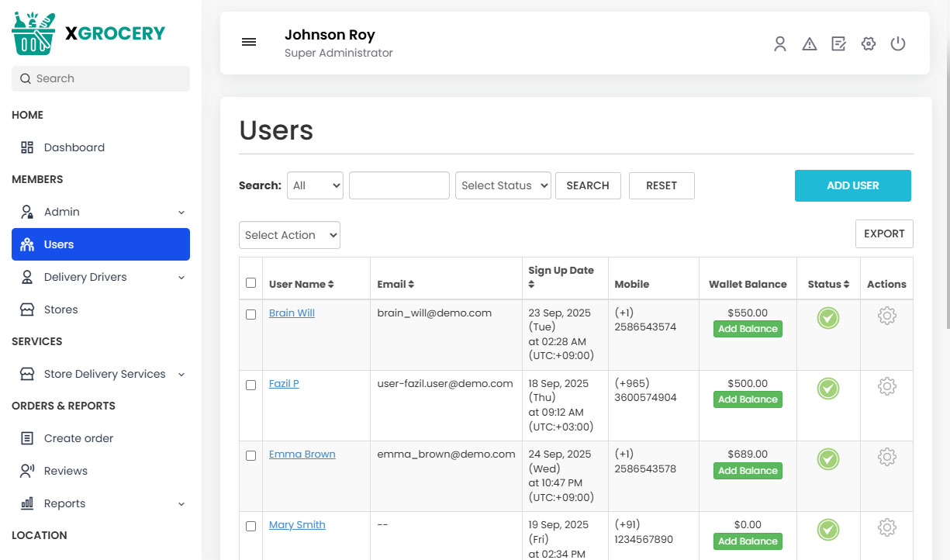Open the settings gear in the header

[x=869, y=44]
